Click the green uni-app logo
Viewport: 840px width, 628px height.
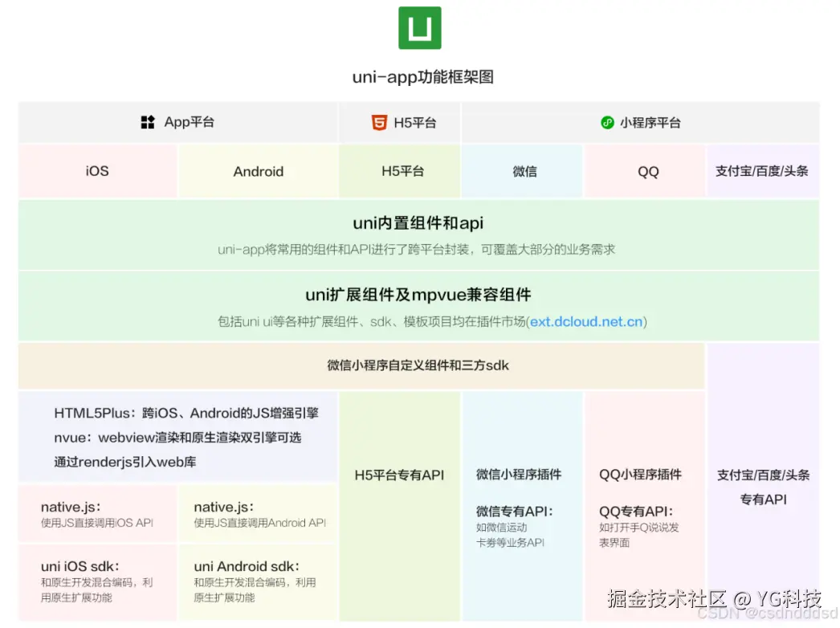click(419, 28)
